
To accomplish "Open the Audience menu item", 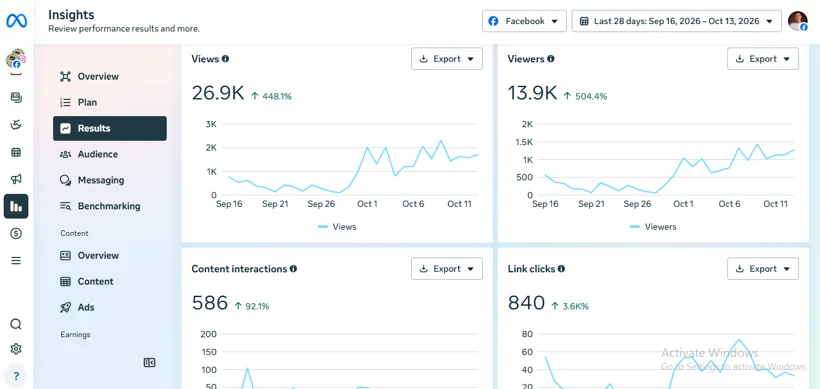I will tap(110, 154).
